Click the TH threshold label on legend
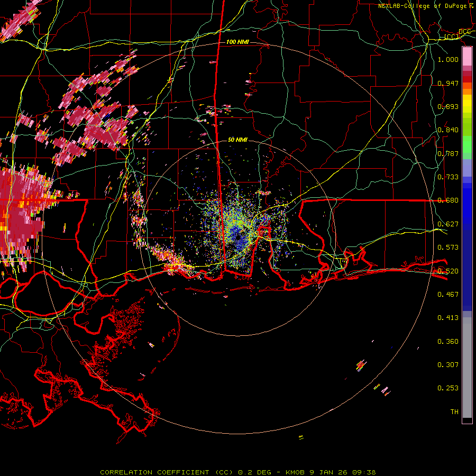The width and height of the screenshot is (476, 476). (454, 411)
